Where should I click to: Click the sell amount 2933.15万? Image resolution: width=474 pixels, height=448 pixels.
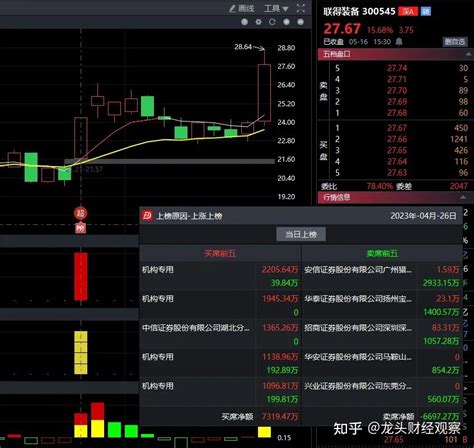(x=441, y=283)
